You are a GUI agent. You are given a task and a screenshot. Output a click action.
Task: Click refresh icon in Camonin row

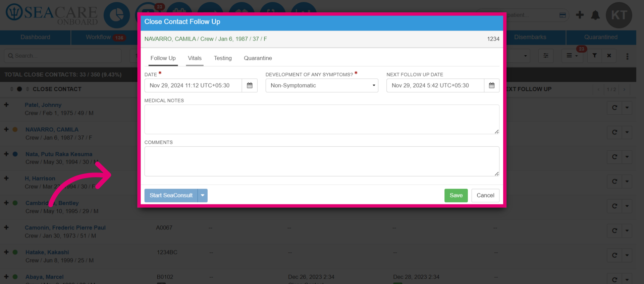pyautogui.click(x=614, y=231)
